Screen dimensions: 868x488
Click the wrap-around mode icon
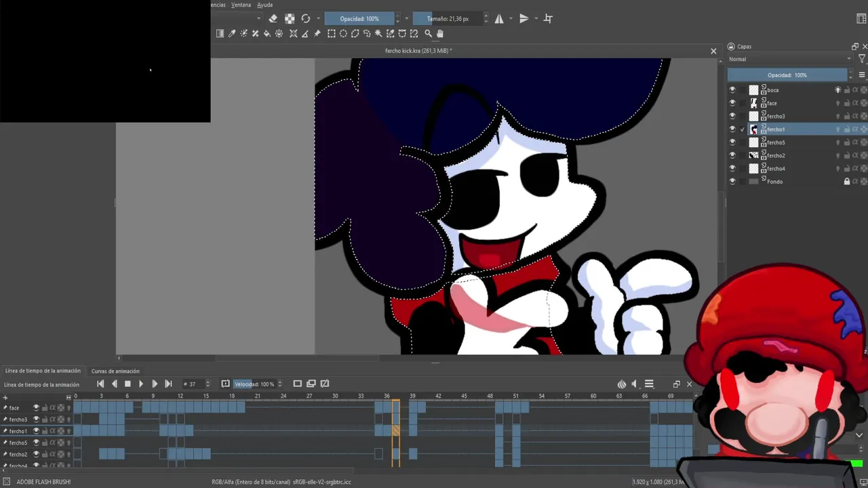pyautogui.click(x=548, y=19)
